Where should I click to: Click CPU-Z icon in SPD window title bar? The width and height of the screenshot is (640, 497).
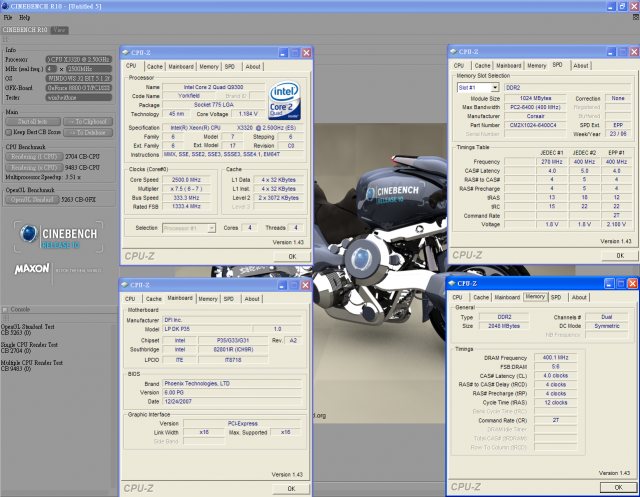coord(453,52)
